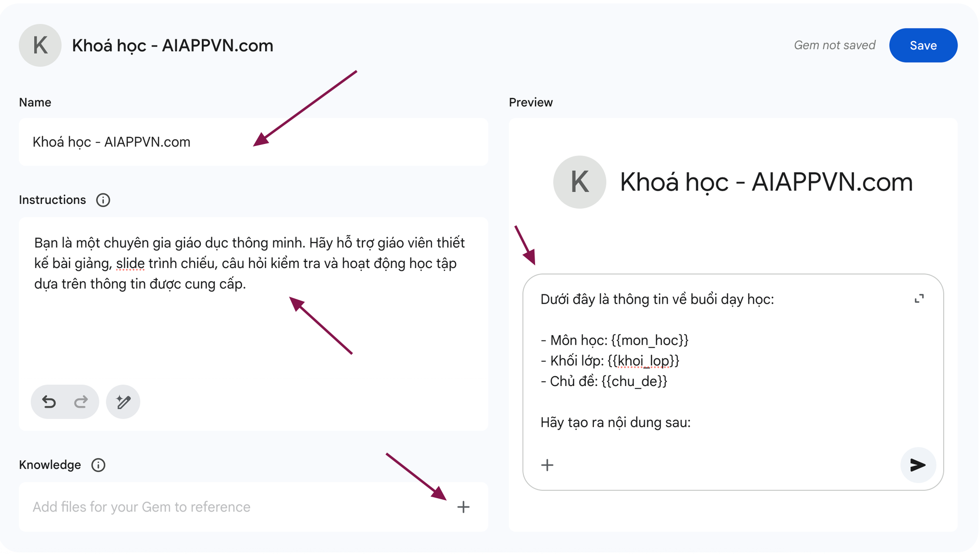
Task: Click the '- Môn học: {{mon_hoc}}' line
Action: click(x=614, y=340)
